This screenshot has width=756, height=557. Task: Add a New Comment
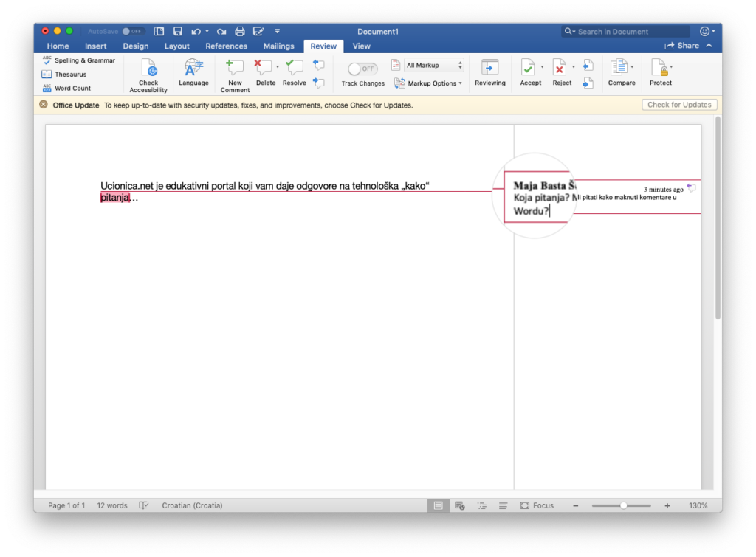pyautogui.click(x=235, y=69)
